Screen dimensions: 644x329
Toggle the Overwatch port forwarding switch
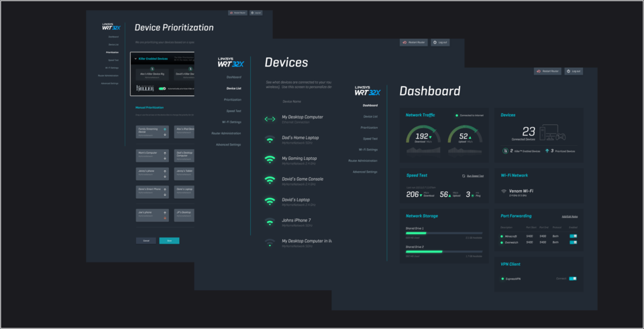(x=573, y=242)
